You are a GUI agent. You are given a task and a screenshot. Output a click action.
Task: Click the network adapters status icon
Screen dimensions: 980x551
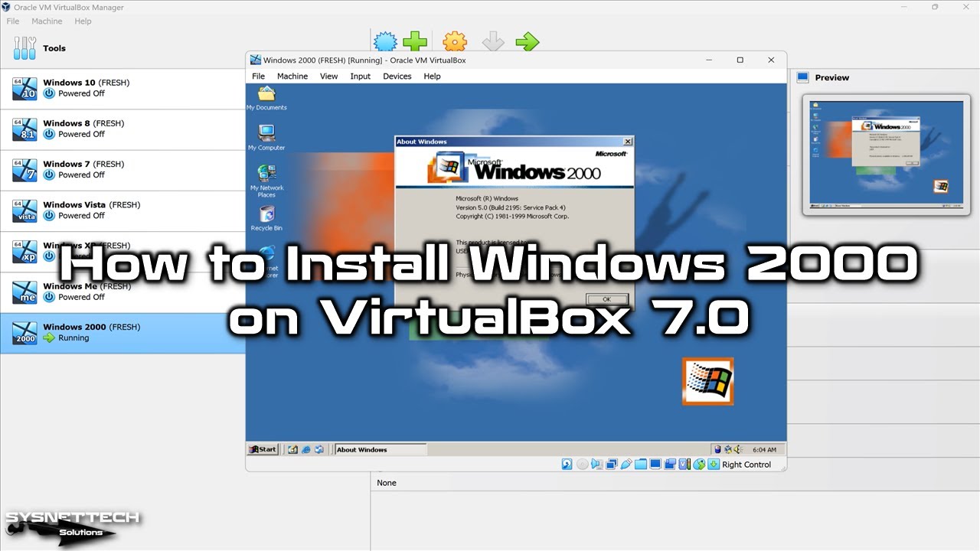click(x=612, y=465)
